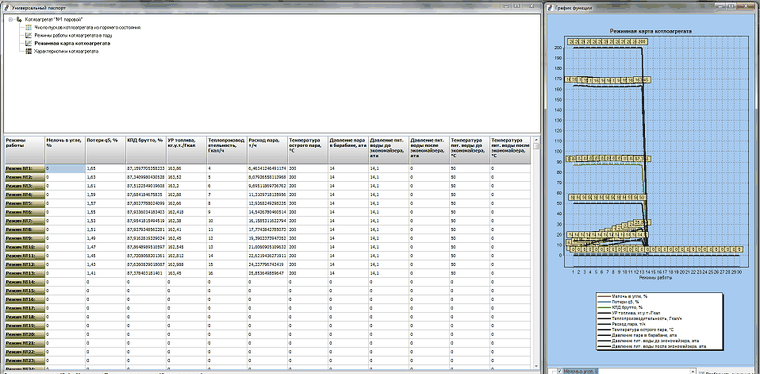This screenshot has width=760, height=374.
Task: Click the Давление пара в барабане header
Action: (348, 150)
